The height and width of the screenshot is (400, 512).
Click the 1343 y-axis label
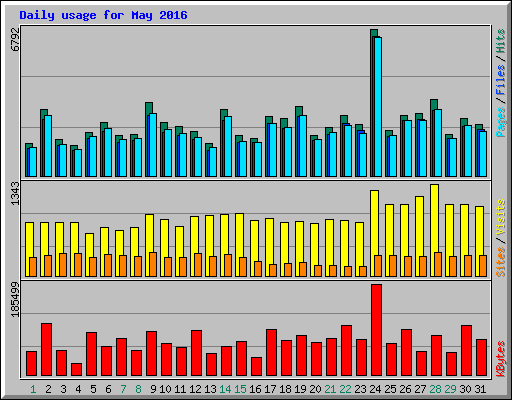(15, 193)
